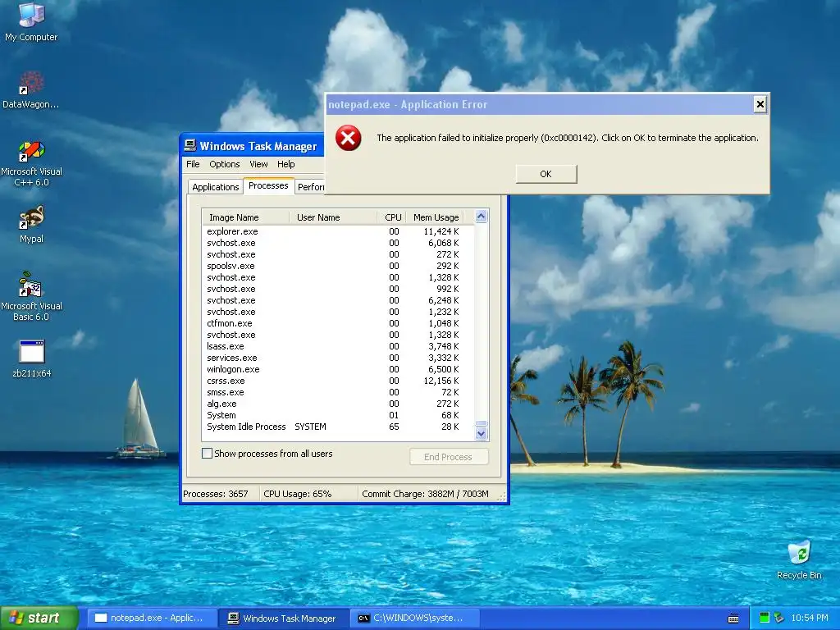Select the DataWagon desktop shortcut

click(31, 89)
